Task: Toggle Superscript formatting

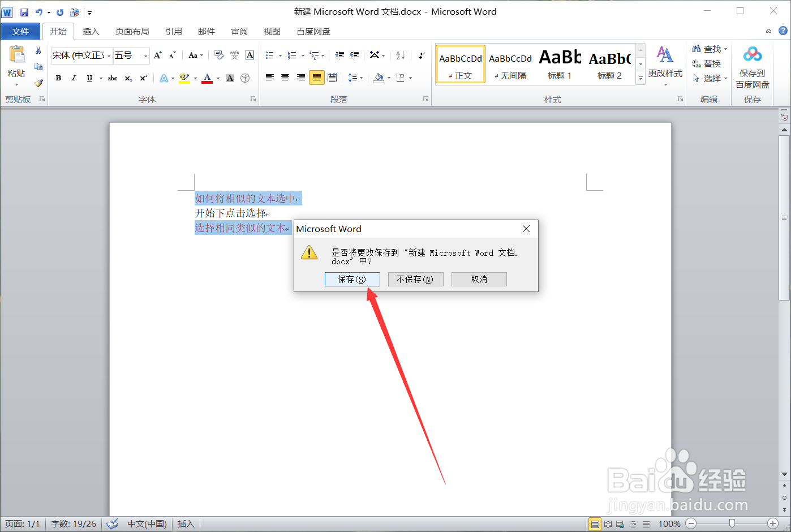Action: coord(144,78)
